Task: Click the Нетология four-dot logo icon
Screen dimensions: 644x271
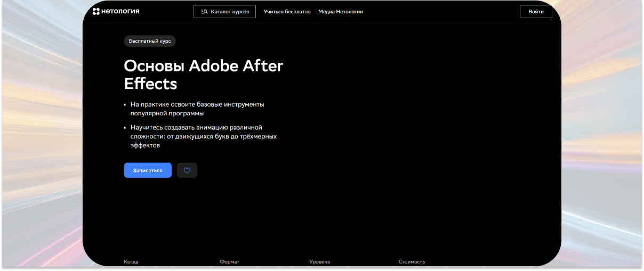Action: point(96,11)
